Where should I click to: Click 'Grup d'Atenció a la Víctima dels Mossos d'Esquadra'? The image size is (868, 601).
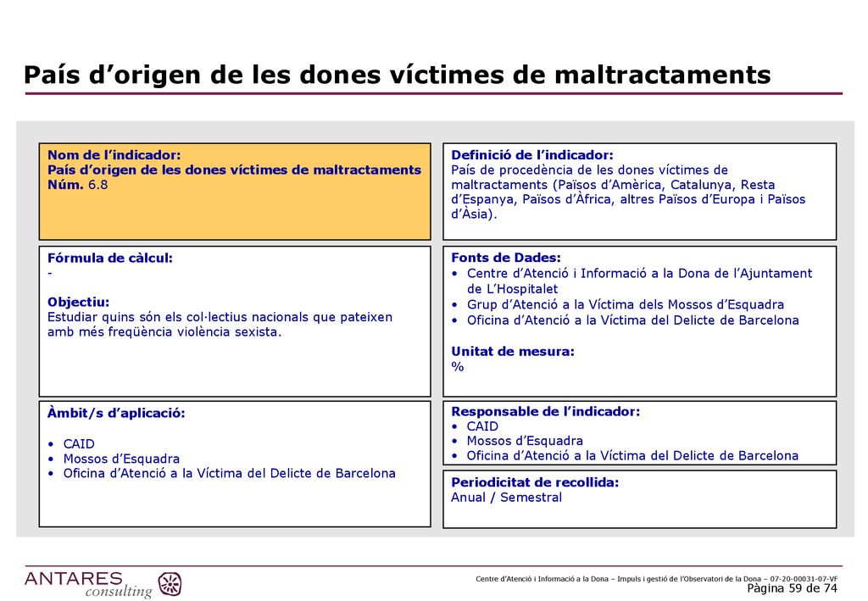click(x=626, y=304)
